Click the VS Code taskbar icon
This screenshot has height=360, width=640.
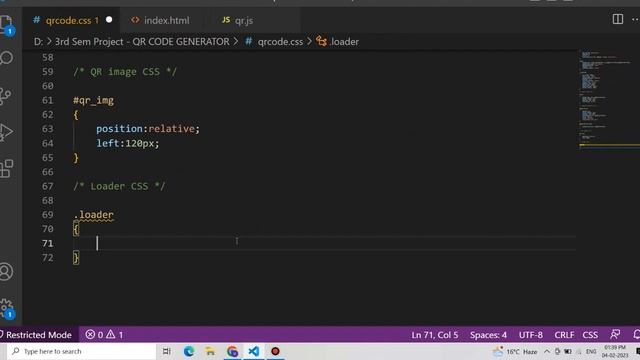(253, 351)
